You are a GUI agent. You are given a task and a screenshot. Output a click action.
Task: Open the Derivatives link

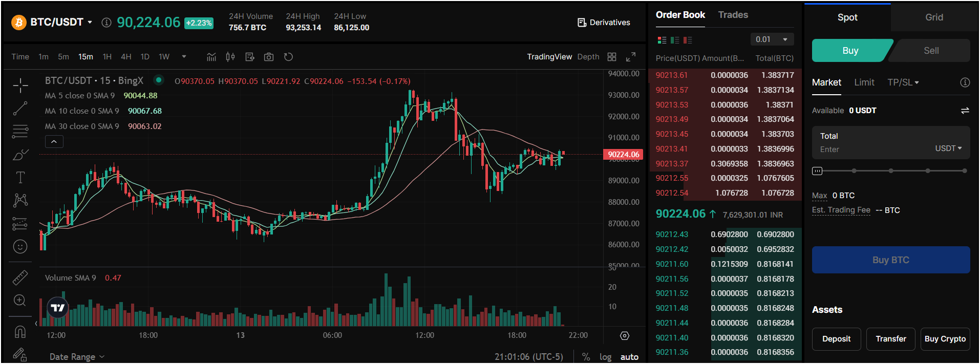(604, 23)
